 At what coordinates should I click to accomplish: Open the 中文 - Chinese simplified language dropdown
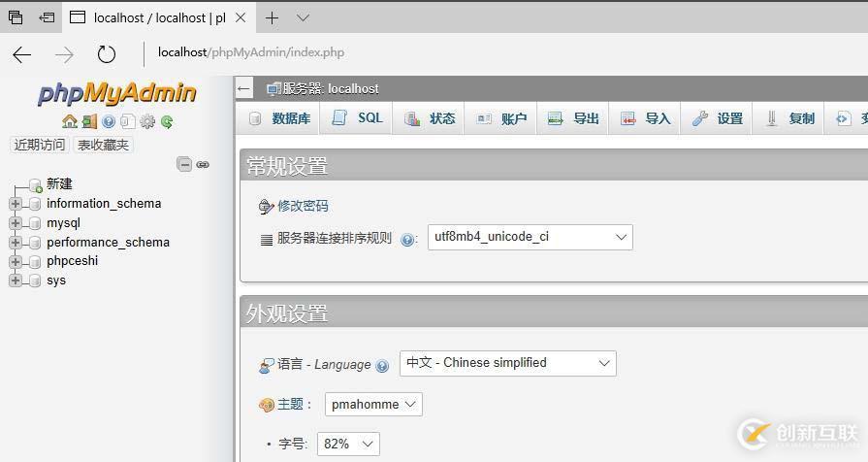[507, 363]
